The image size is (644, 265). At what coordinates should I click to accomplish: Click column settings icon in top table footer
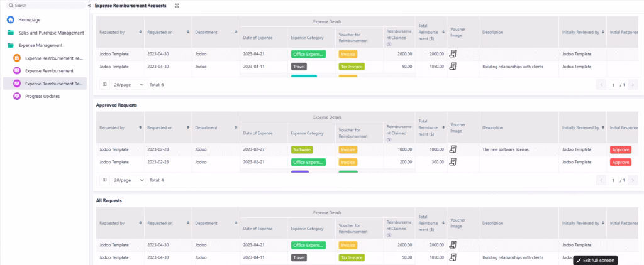click(x=104, y=84)
